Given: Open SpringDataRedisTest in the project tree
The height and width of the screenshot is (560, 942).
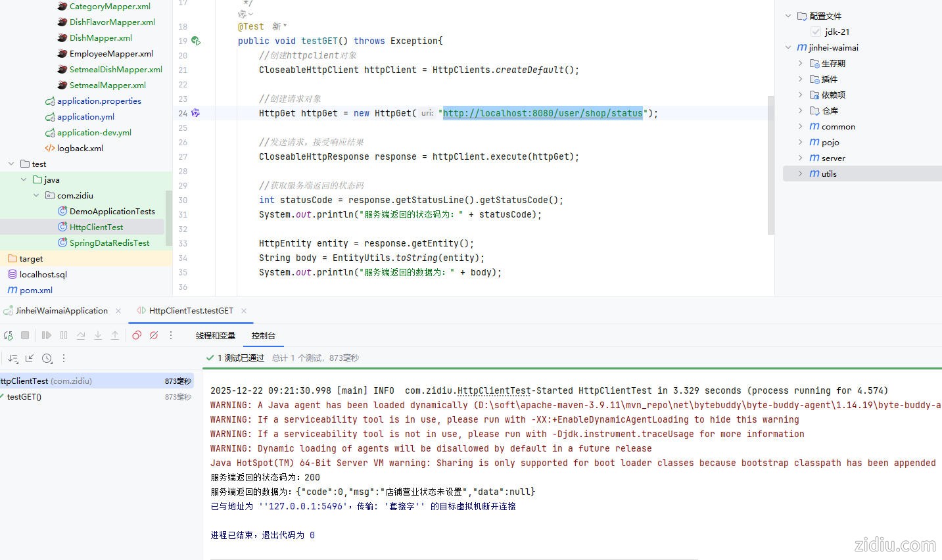Looking at the screenshot, I should pos(109,243).
